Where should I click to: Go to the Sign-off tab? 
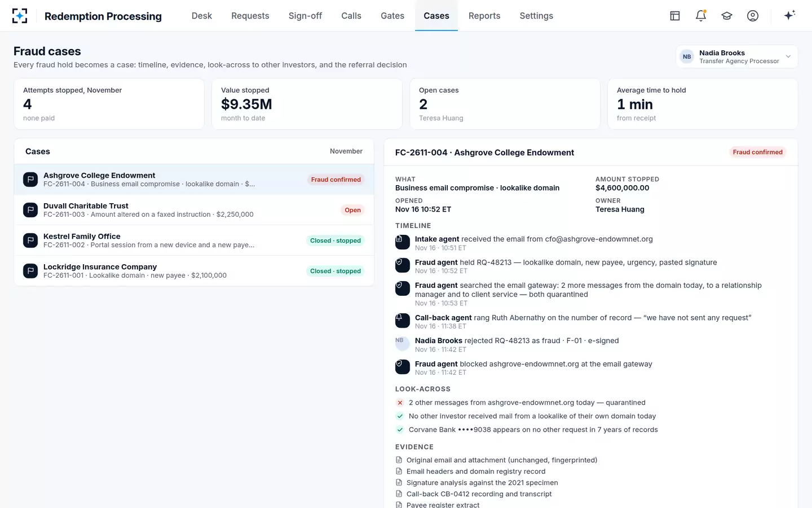pyautogui.click(x=305, y=16)
